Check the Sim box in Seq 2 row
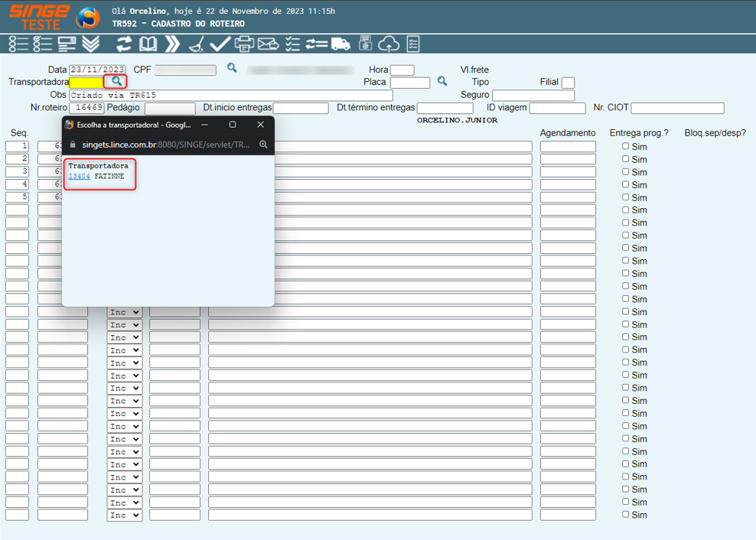The image size is (756, 540). tap(625, 158)
